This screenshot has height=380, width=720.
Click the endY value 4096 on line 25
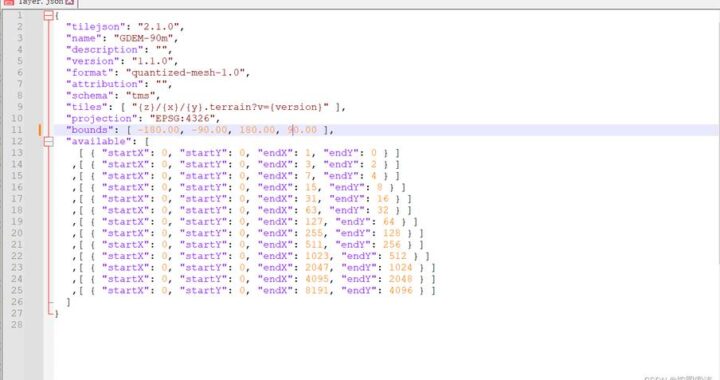click(x=401, y=291)
